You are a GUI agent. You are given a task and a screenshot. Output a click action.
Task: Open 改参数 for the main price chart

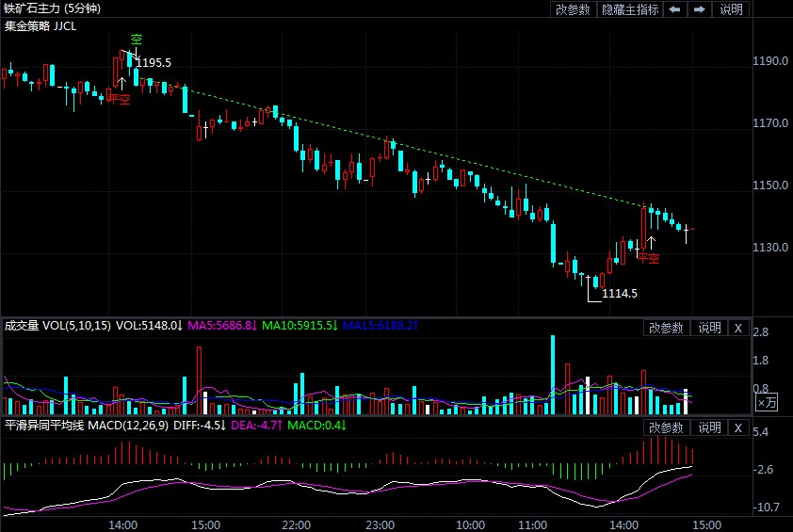pos(573,9)
